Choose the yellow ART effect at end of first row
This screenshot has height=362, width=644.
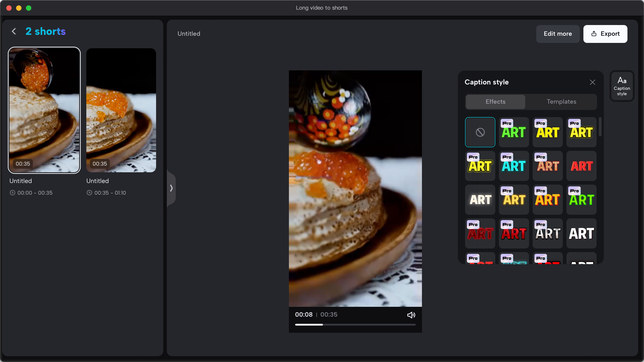click(x=581, y=132)
